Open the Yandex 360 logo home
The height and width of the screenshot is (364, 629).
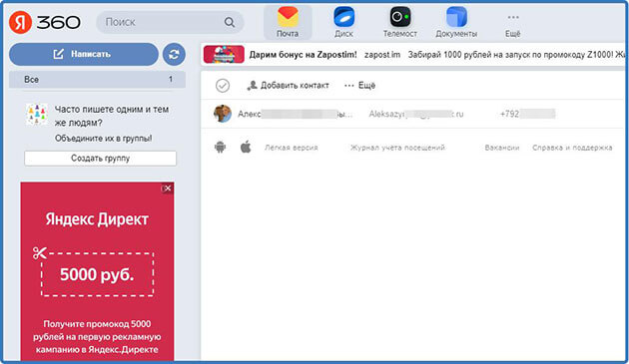click(x=45, y=23)
